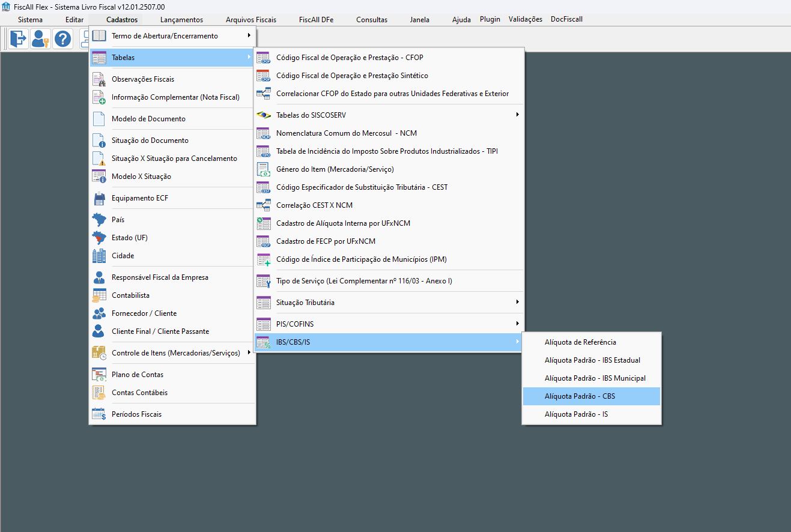Click the CFOP table icon
Image resolution: width=791 pixels, height=532 pixels.
tap(264, 58)
